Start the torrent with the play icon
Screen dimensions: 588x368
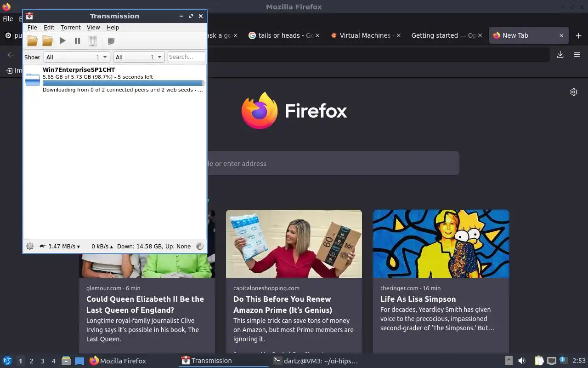[x=62, y=41]
